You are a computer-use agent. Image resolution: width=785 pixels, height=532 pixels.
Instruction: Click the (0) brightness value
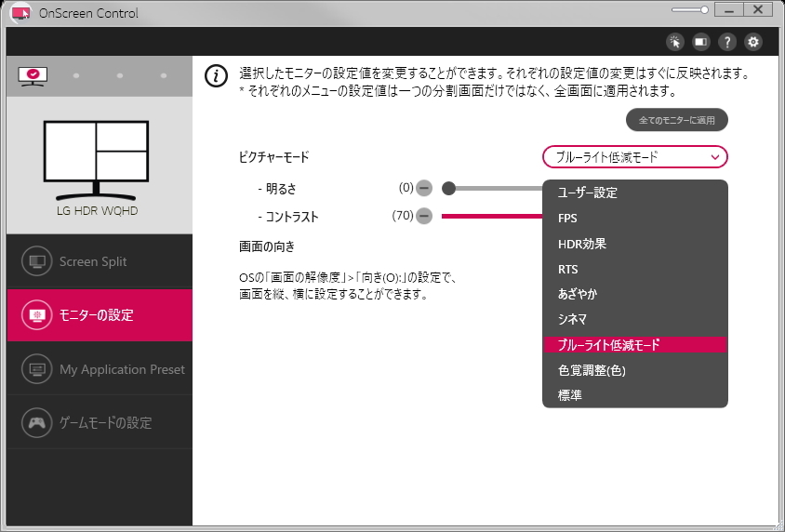406,188
